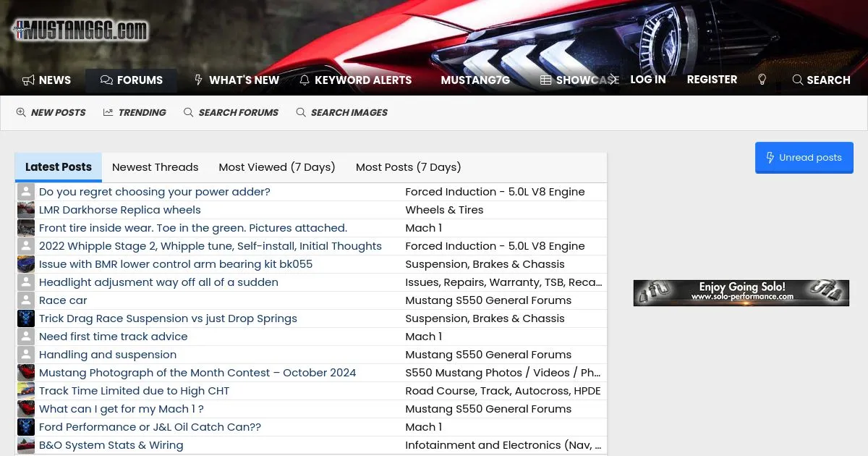Image resolution: width=868 pixels, height=456 pixels.
Task: Click the Solo Performance ad banner
Action: (741, 292)
